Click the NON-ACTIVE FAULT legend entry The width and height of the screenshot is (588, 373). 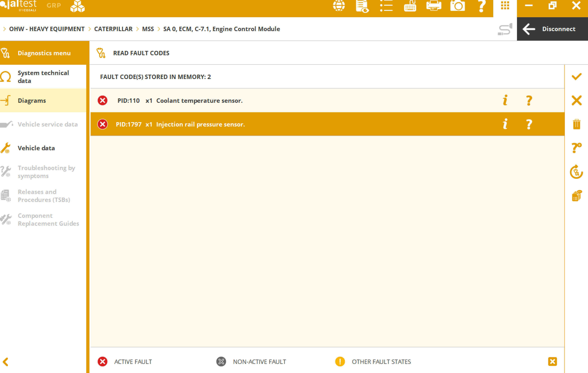point(251,362)
